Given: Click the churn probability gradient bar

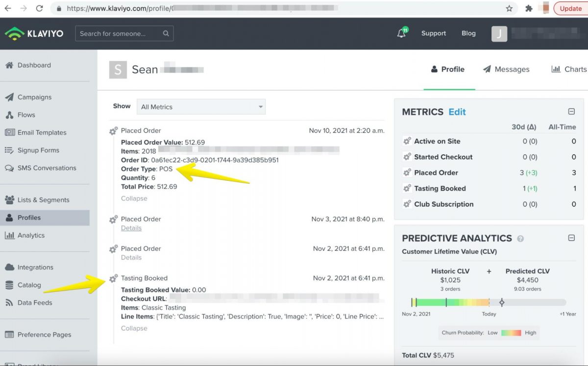Looking at the screenshot, I should [x=511, y=333].
